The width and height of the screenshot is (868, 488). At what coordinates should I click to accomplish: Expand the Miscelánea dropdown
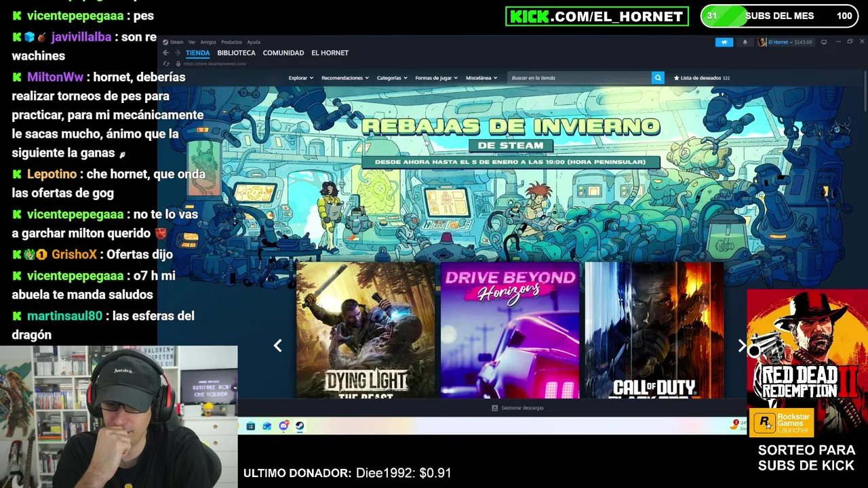tap(481, 78)
